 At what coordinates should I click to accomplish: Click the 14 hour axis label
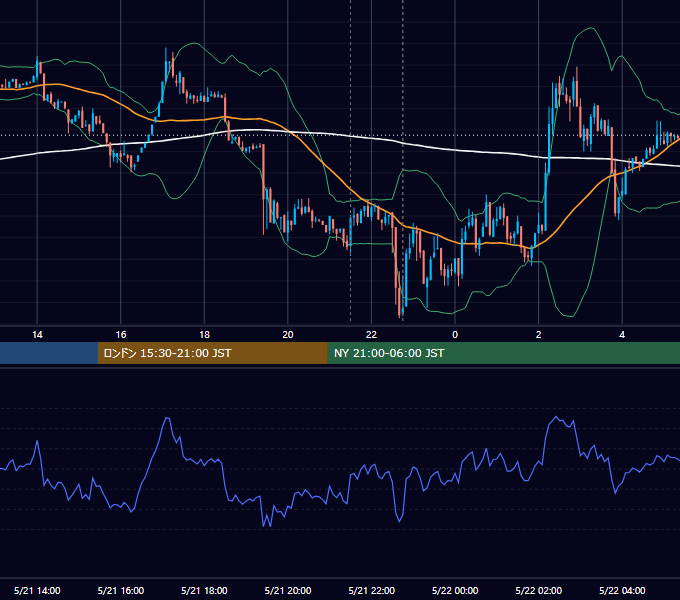click(x=37, y=335)
